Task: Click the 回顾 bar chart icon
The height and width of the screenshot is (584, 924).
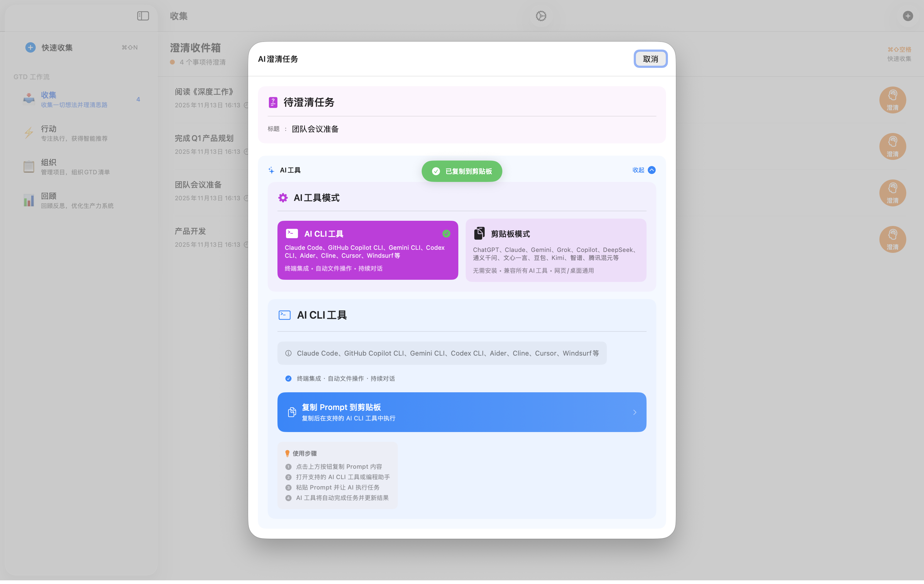Action: click(29, 200)
